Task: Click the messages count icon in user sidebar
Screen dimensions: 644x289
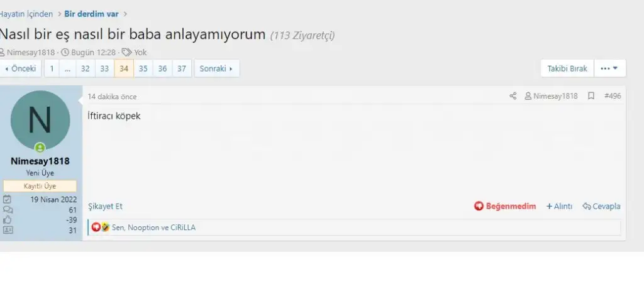Action: click(x=8, y=210)
